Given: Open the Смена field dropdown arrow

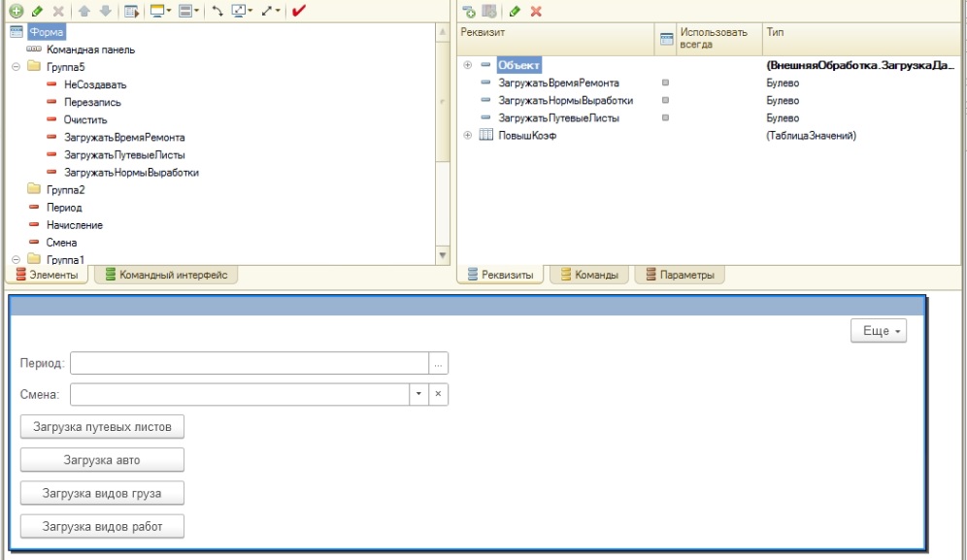Looking at the screenshot, I should 418,394.
